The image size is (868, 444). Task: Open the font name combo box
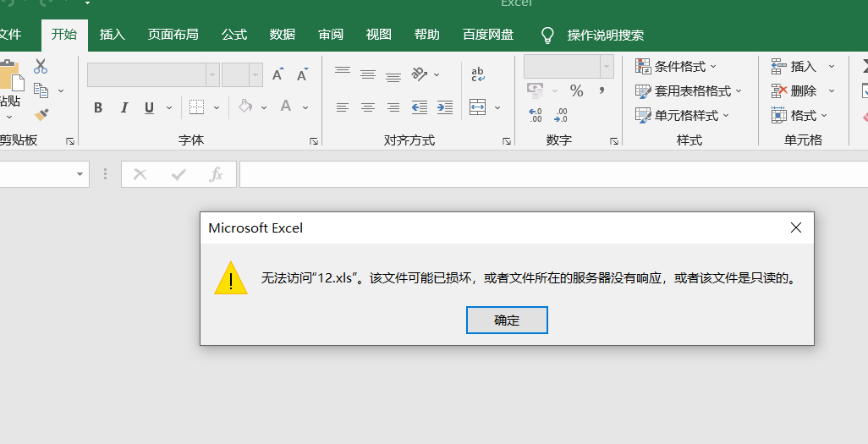153,74
